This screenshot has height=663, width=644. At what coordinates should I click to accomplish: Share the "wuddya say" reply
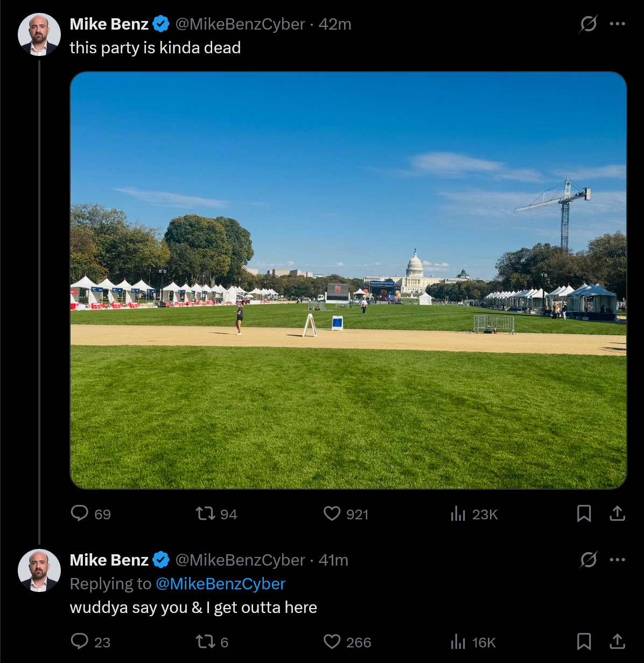617,641
